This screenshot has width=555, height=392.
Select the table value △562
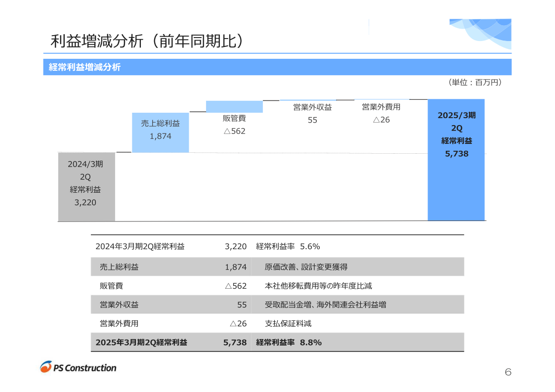coord(236,286)
